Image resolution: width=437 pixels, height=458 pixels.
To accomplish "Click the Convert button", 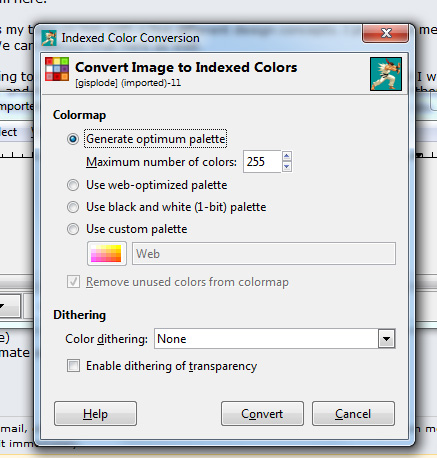I will tap(262, 414).
